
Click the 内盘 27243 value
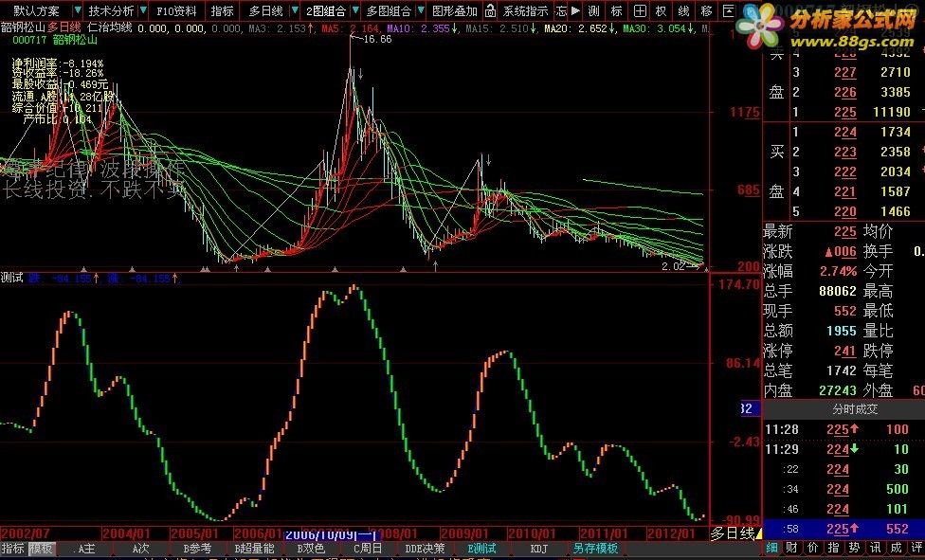click(838, 390)
